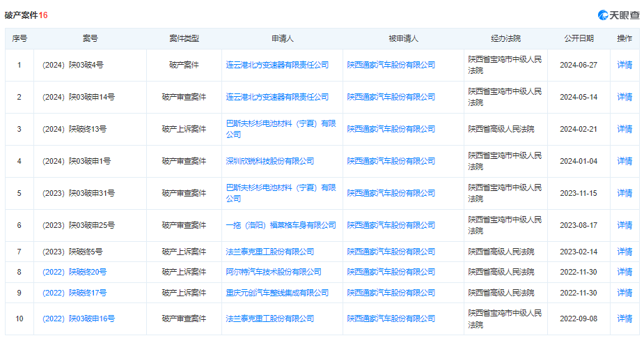Select date cell 2024-01-04
Image resolution: width=644 pixels, height=345 pixels.
coord(579,161)
